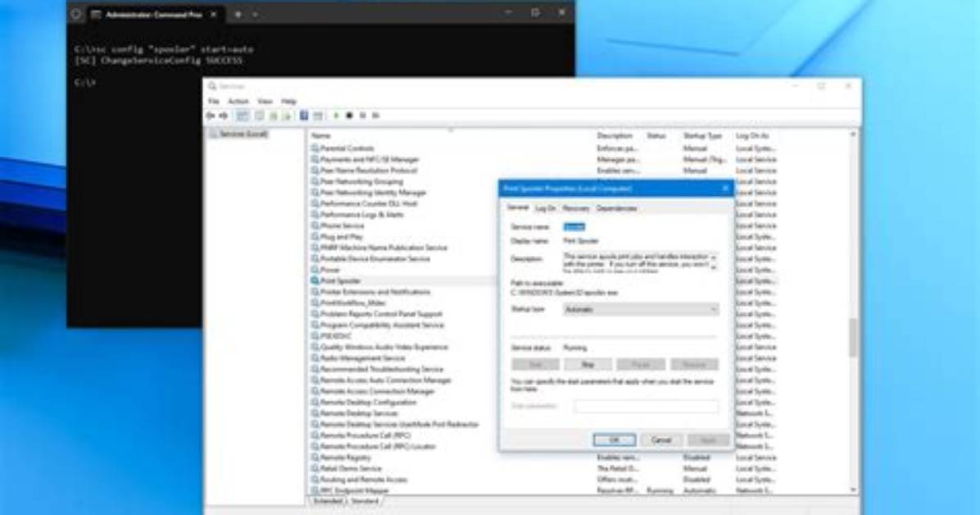Select the Remote Desktop Configuration service
The height and width of the screenshot is (515, 980).
click(368, 403)
